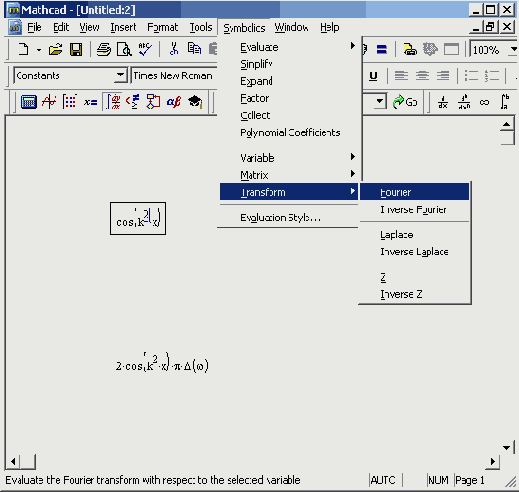Click the vertical scrollbar up arrow
This screenshot has width=519, height=492.
507,124
